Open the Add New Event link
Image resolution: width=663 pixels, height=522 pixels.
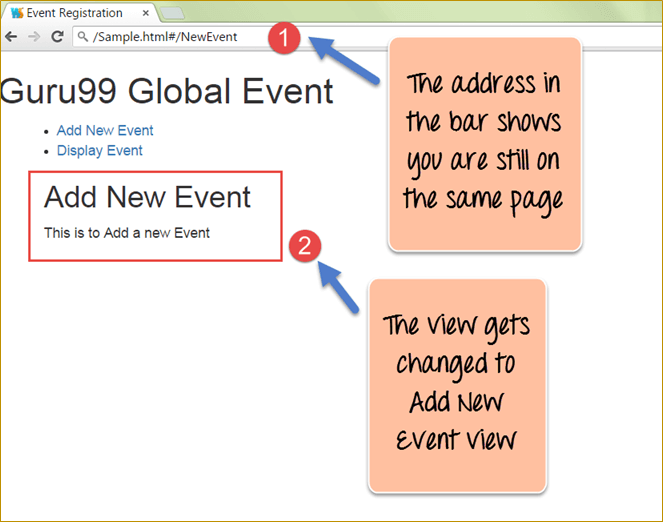(105, 130)
